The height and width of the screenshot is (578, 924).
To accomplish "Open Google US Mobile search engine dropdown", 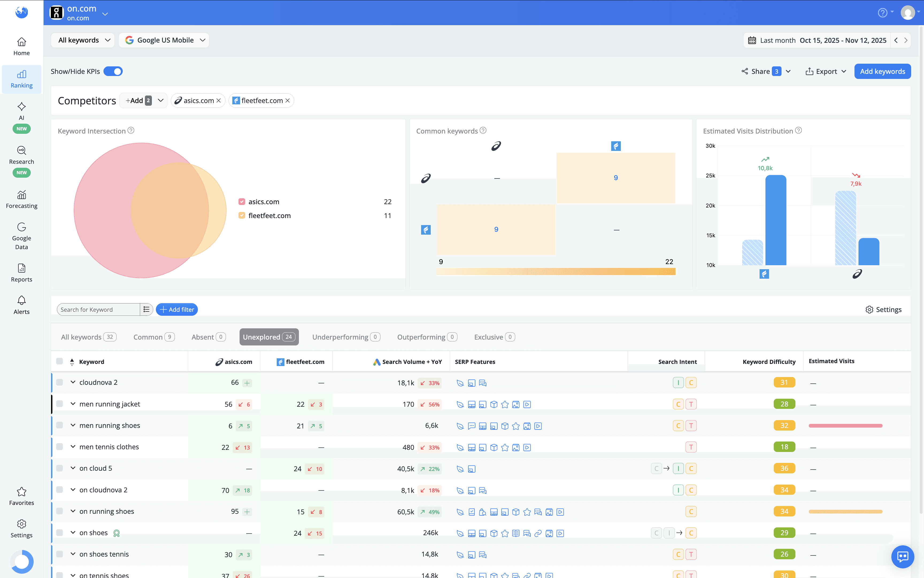I will (164, 40).
